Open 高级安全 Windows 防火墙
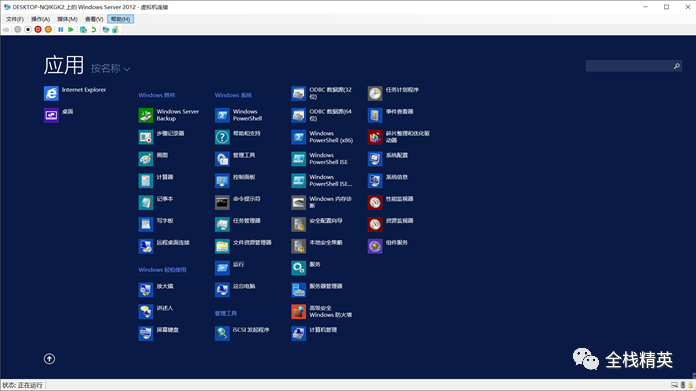 pos(322,311)
